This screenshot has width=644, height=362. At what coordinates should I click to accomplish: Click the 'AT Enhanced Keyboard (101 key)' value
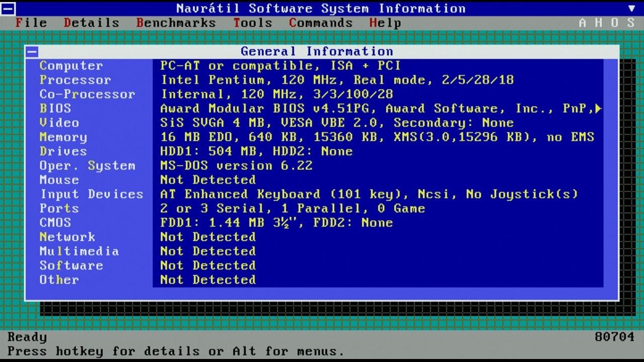281,194
